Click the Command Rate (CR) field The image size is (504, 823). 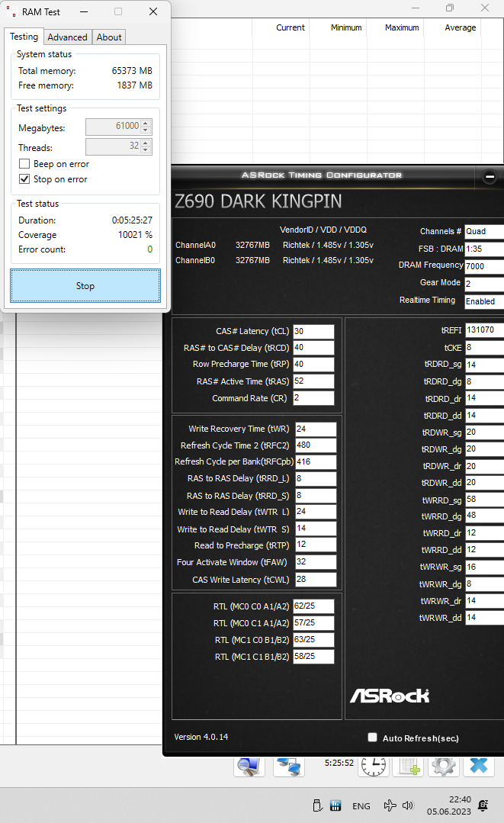point(313,398)
